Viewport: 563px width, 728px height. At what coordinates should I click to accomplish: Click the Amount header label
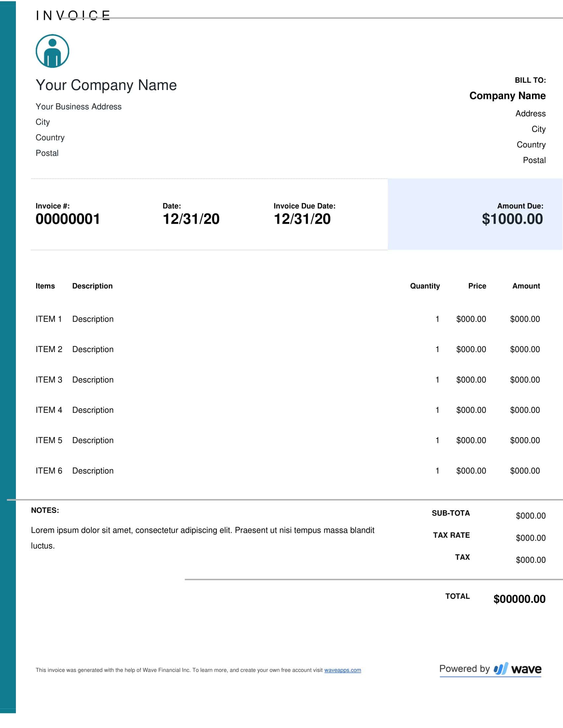[x=526, y=286]
